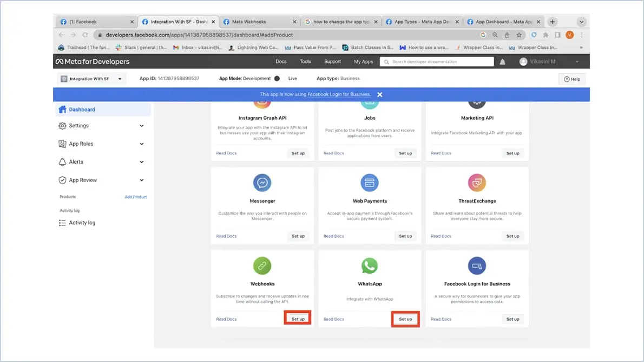Click Set up on Facebook Login for Business
The height and width of the screenshot is (362, 644).
[x=512, y=319]
